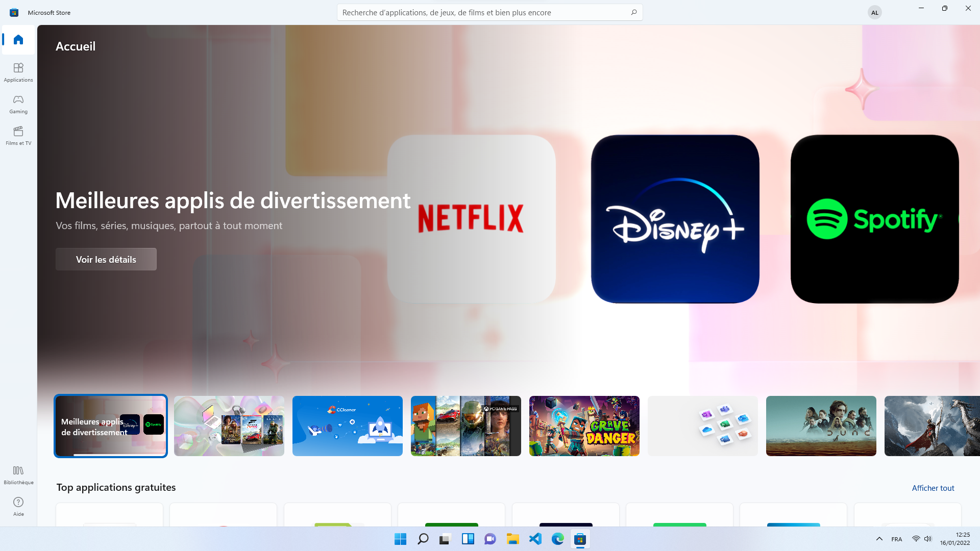Launch Microsoft Edge from taskbar
Image resolution: width=980 pixels, height=551 pixels.
pyautogui.click(x=557, y=539)
